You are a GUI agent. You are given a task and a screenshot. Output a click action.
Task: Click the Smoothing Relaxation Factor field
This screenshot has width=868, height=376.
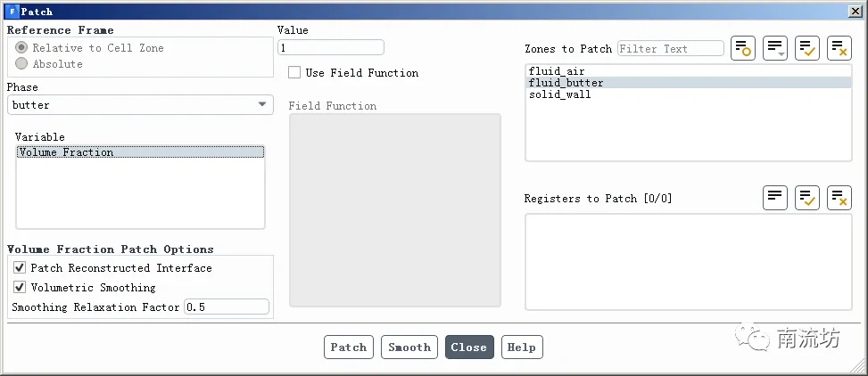click(226, 307)
